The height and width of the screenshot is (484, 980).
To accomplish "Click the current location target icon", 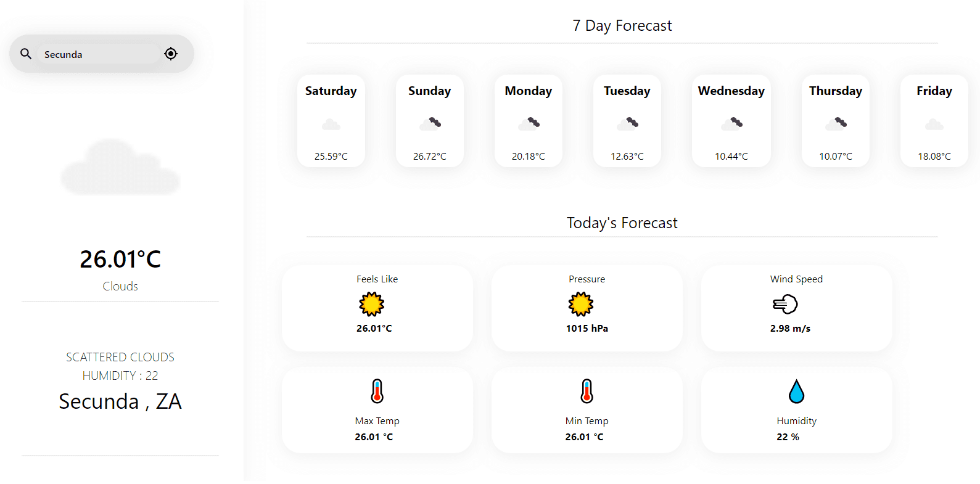I will click(171, 54).
